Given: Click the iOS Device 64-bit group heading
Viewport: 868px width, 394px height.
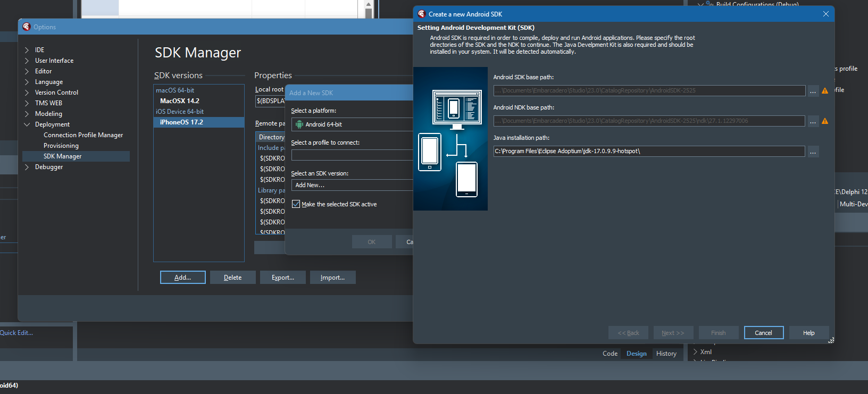Looking at the screenshot, I should pos(180,112).
